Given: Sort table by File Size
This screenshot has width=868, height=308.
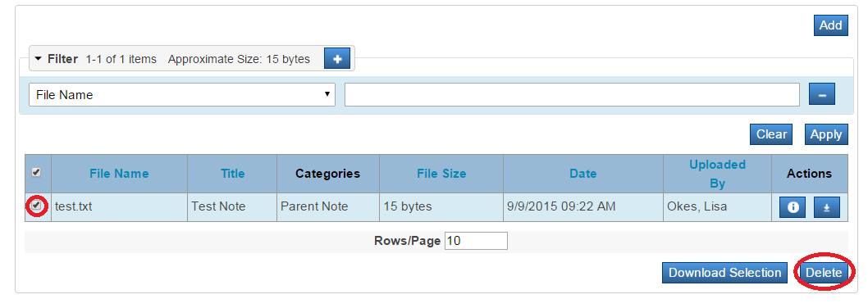Looking at the screenshot, I should point(441,174).
